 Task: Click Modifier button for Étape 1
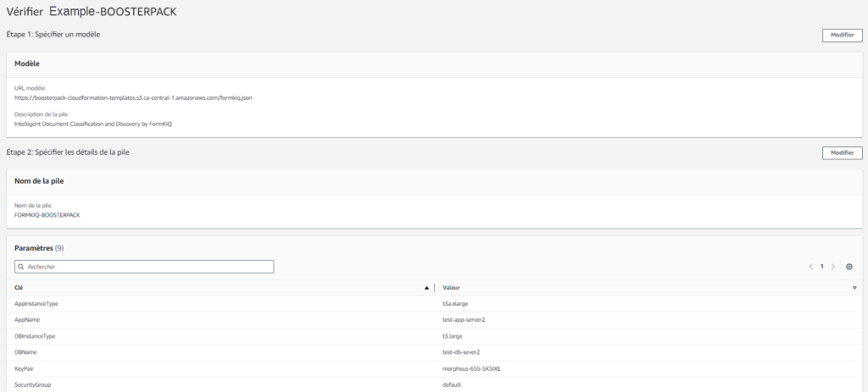(x=842, y=35)
